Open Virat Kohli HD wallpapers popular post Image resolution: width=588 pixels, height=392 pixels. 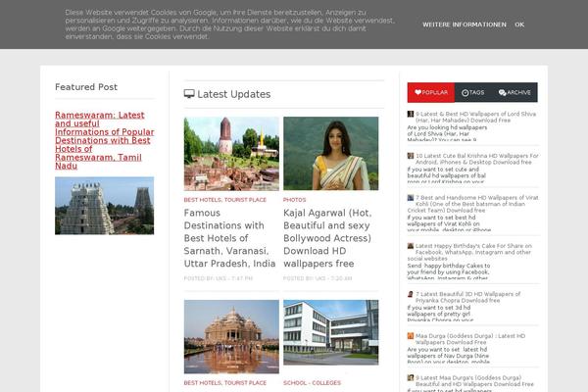pos(473,204)
